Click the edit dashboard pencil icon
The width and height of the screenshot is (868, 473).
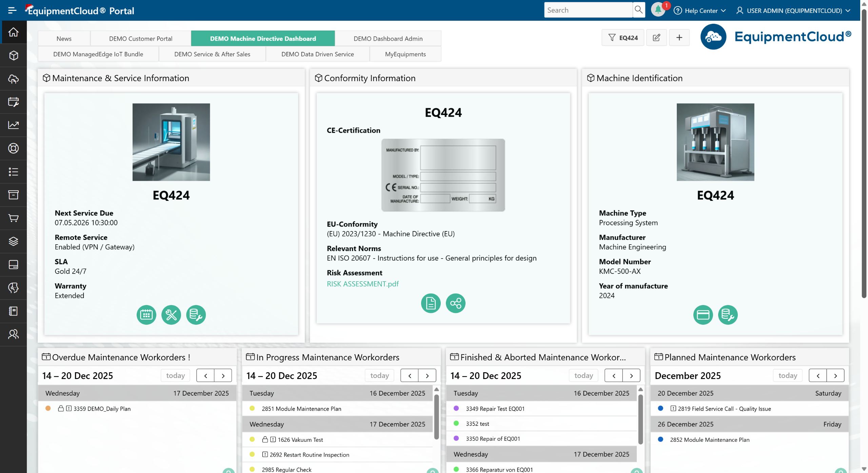(656, 38)
